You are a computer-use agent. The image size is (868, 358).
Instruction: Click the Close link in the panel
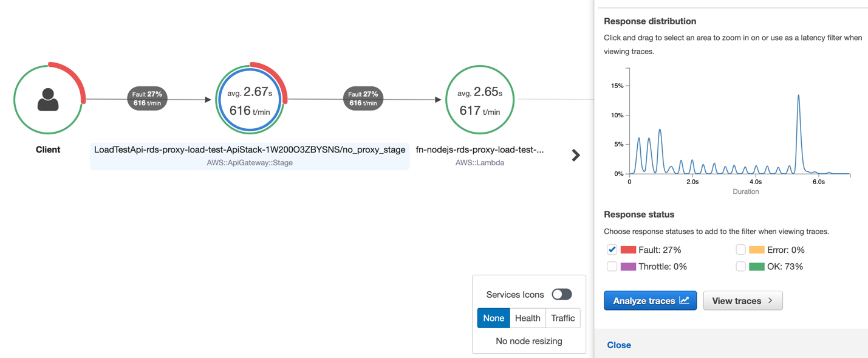619,345
